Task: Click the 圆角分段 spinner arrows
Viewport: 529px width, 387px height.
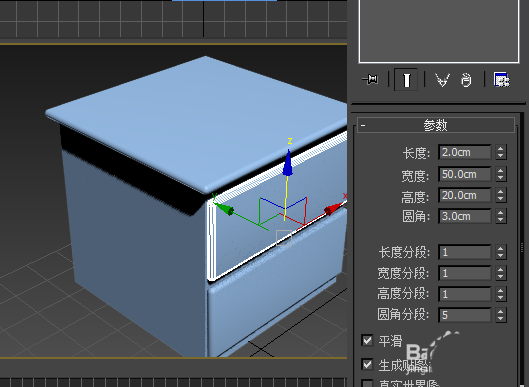Action: click(x=501, y=315)
